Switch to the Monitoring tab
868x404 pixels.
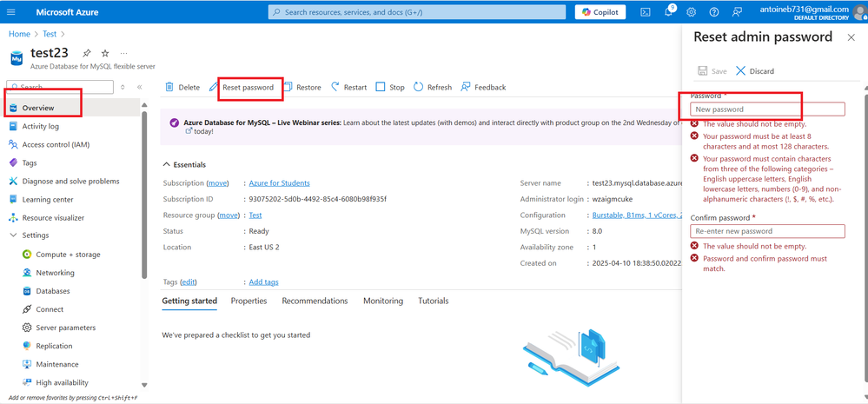pyautogui.click(x=383, y=301)
